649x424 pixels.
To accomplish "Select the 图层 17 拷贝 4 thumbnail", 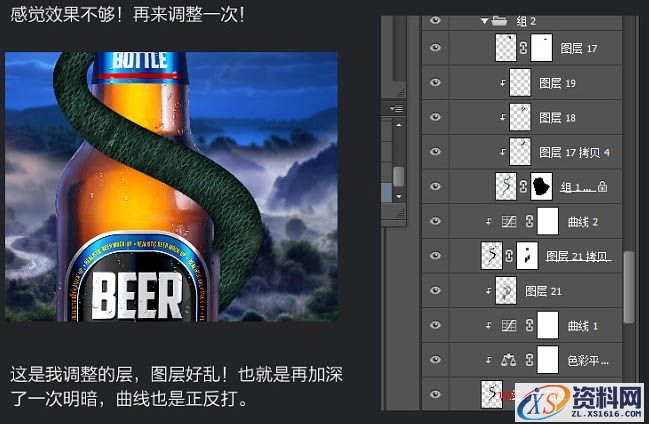I will click(x=520, y=152).
